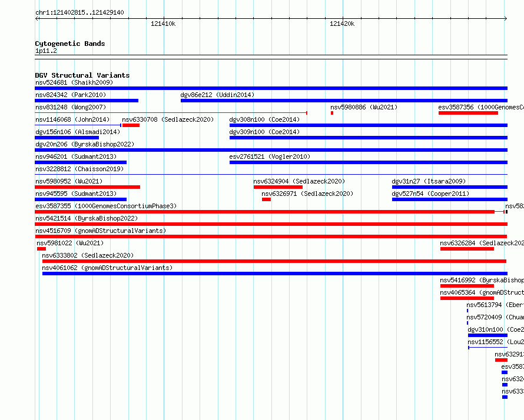Click the chr1:121402815..121429140 coordinate label
524x420 pixels.
[79, 12]
